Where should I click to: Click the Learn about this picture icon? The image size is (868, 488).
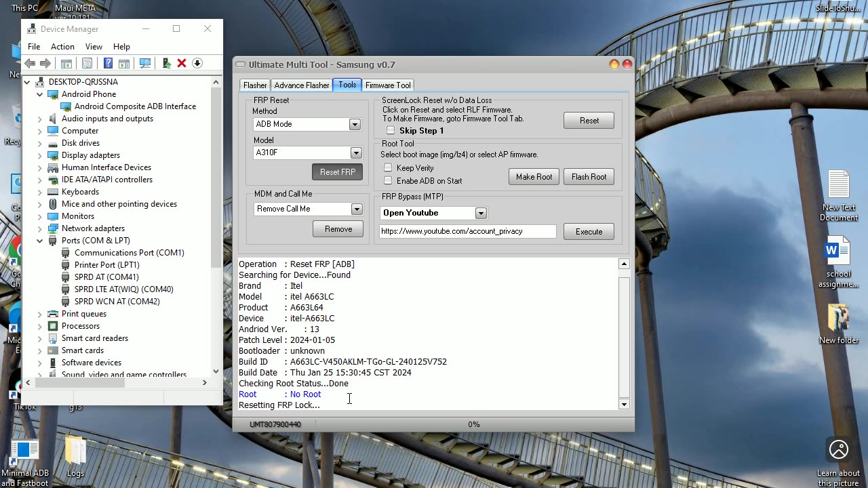(x=839, y=462)
